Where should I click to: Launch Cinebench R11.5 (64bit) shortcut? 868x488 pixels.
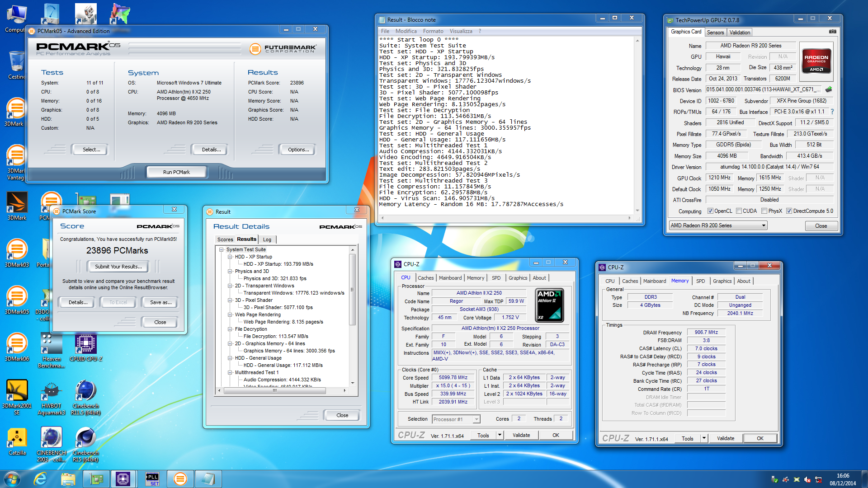[x=86, y=398]
